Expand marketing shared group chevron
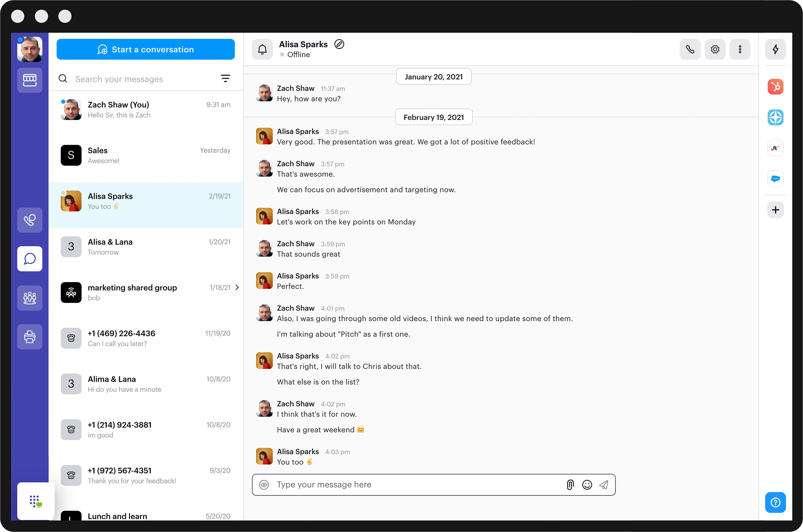The image size is (803, 532). tap(237, 287)
